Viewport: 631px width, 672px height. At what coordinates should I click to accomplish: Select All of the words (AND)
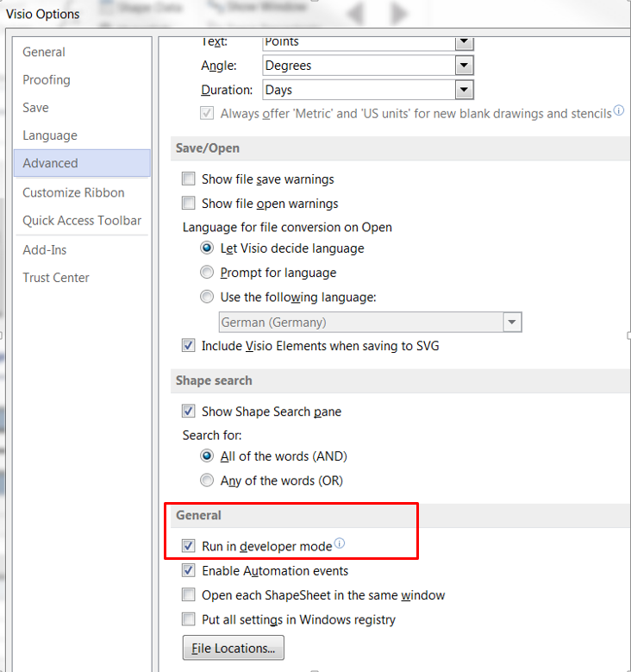[x=207, y=455]
